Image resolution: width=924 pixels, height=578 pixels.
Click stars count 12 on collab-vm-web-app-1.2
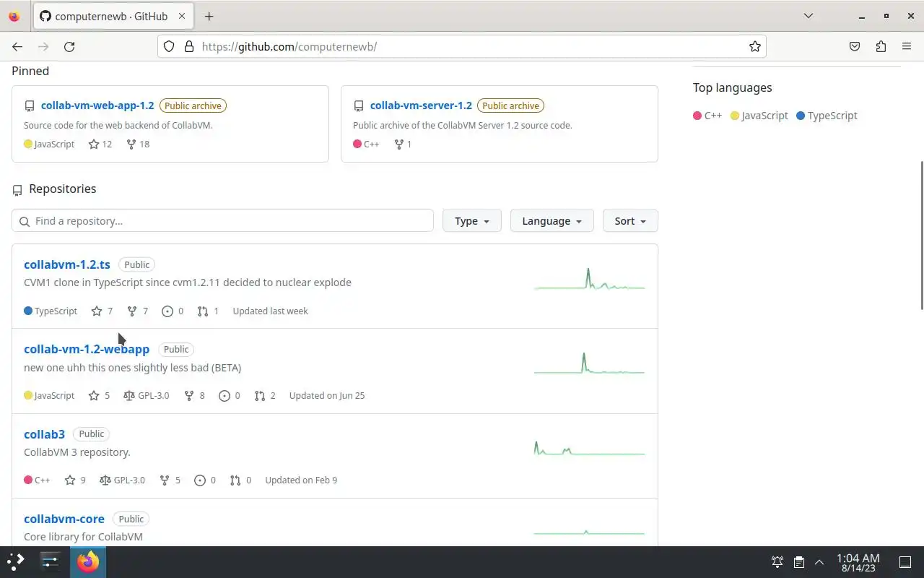coord(100,144)
